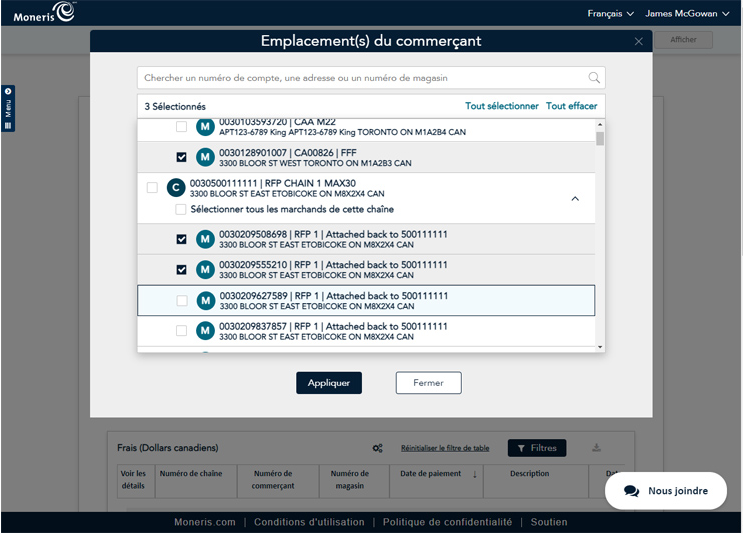Click the list scroll up arrow
The width and height of the screenshot is (743, 533).
[600, 124]
